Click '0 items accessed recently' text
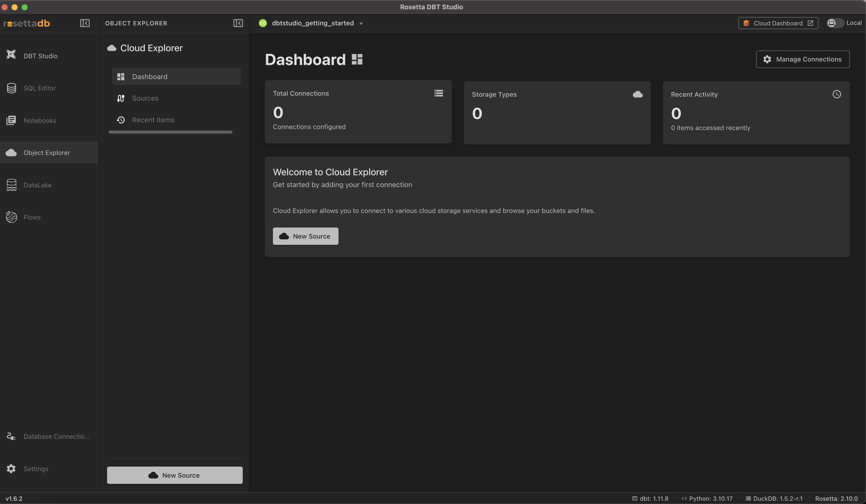 coord(710,128)
